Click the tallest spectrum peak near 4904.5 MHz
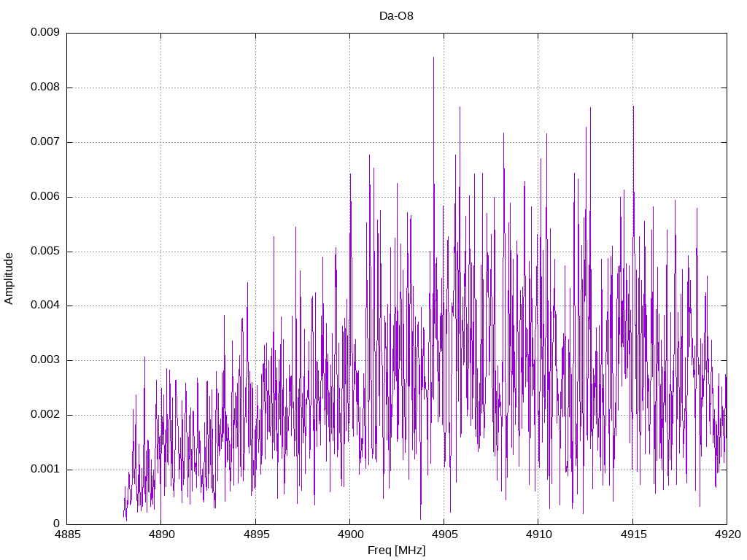The width and height of the screenshot is (747, 560). tap(433, 58)
